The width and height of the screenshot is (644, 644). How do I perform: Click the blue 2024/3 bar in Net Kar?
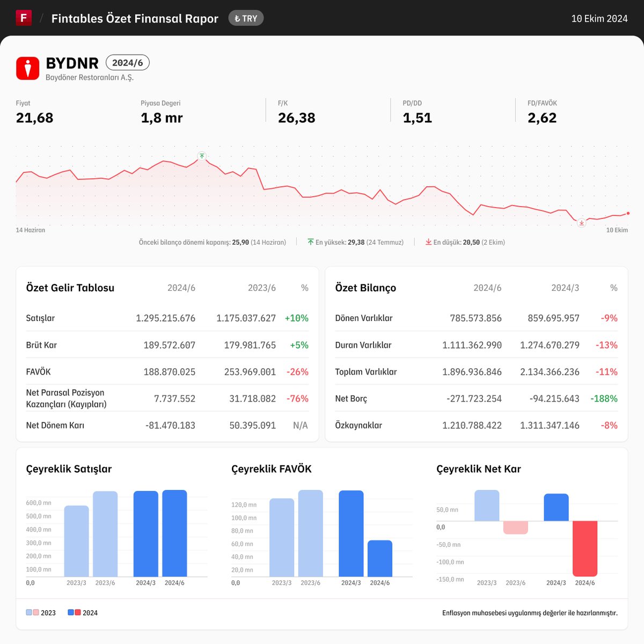click(556, 507)
